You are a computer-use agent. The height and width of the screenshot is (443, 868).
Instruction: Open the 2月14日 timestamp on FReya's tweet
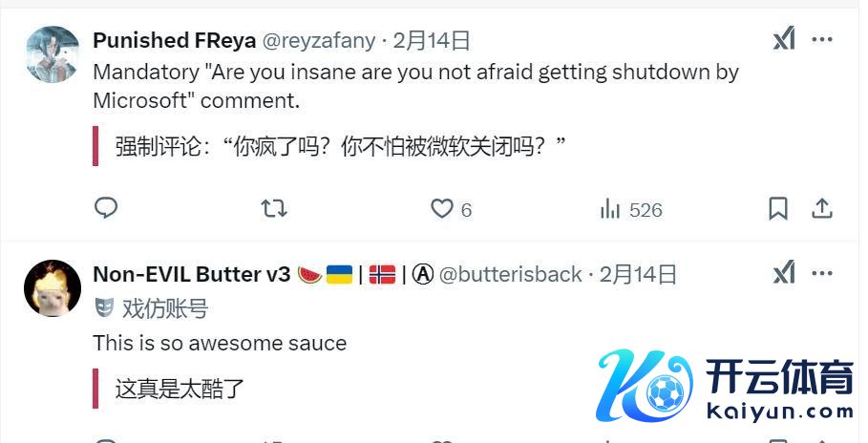point(432,40)
